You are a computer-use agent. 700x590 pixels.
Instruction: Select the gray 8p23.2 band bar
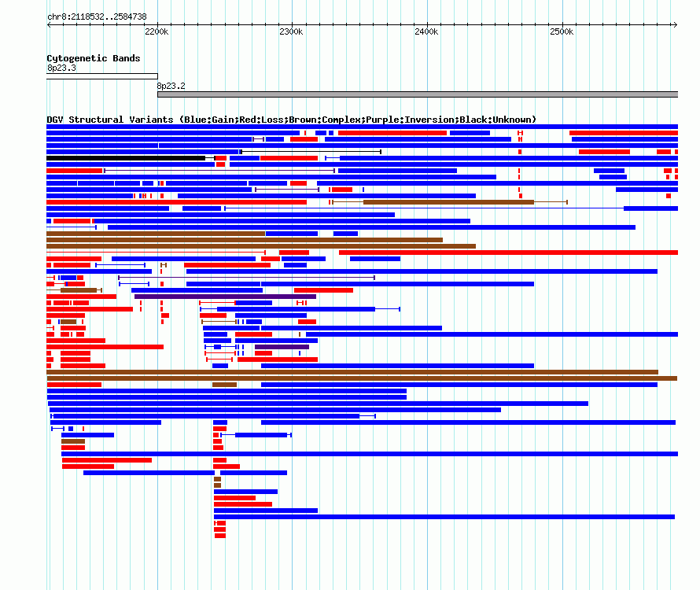[x=418, y=94]
